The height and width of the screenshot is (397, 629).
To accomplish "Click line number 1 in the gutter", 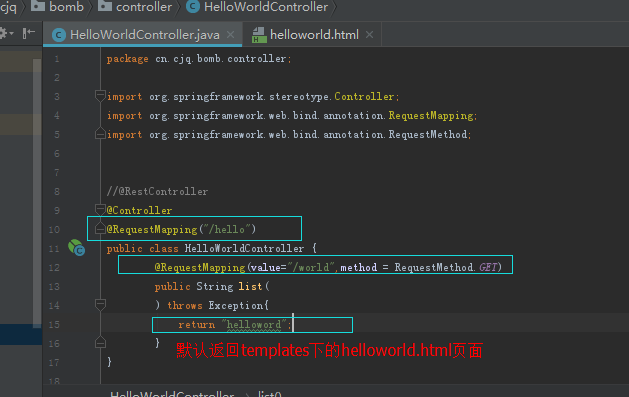I will click(x=57, y=59).
